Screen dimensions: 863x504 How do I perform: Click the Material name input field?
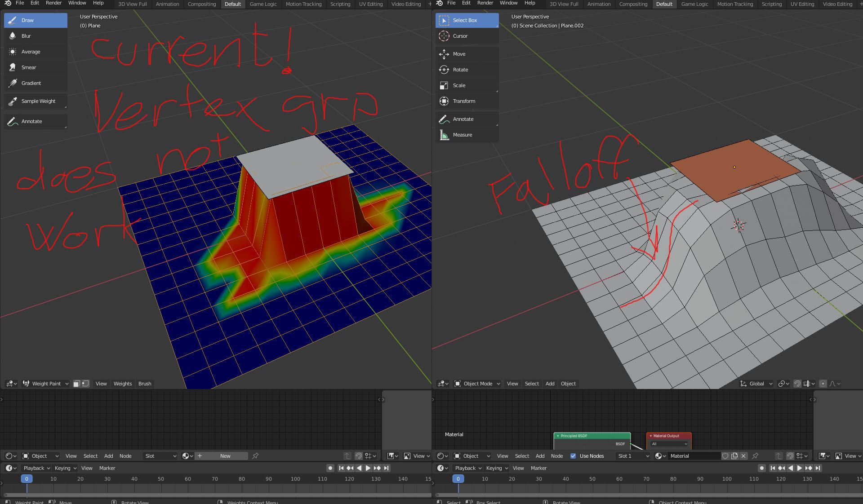coord(694,456)
